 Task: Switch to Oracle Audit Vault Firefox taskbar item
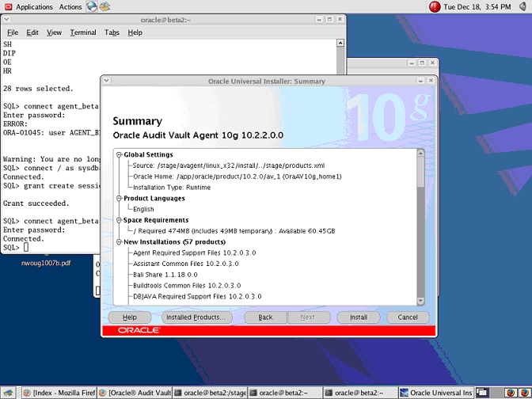135,393
